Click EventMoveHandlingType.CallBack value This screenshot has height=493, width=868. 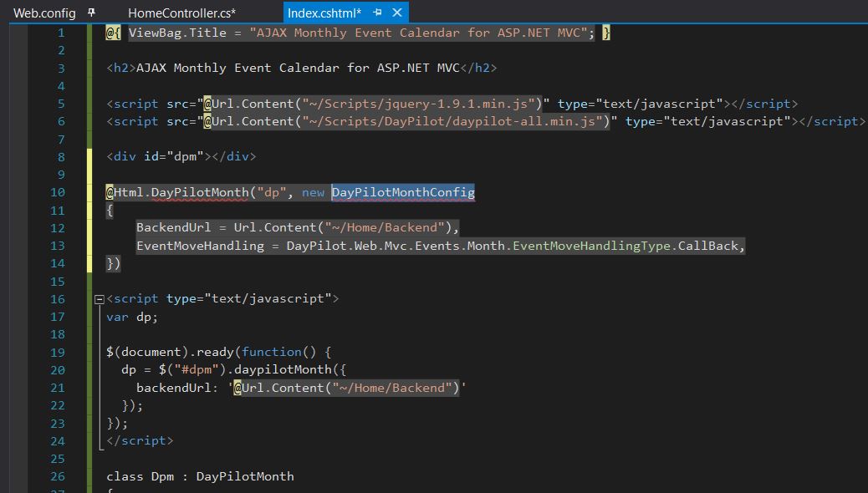tap(625, 245)
